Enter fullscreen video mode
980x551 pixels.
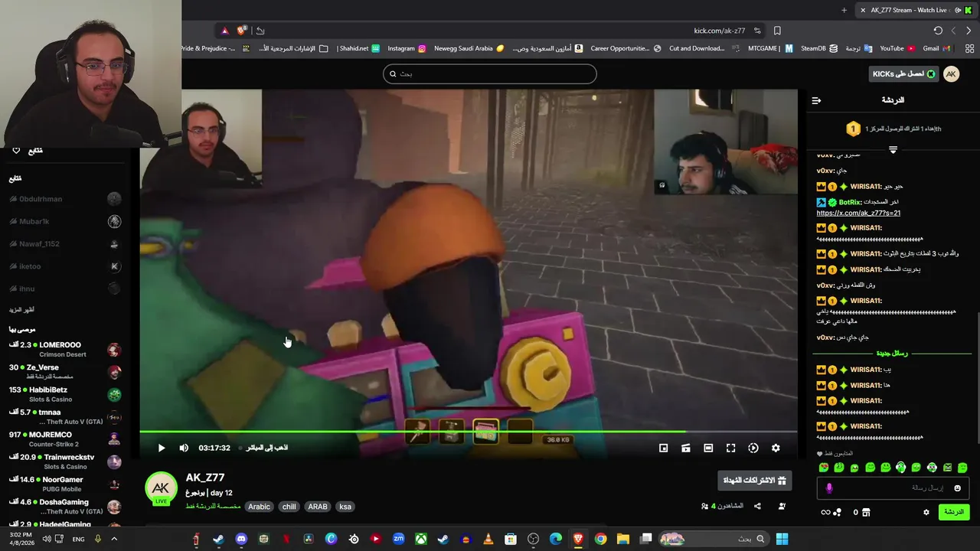pyautogui.click(x=731, y=448)
